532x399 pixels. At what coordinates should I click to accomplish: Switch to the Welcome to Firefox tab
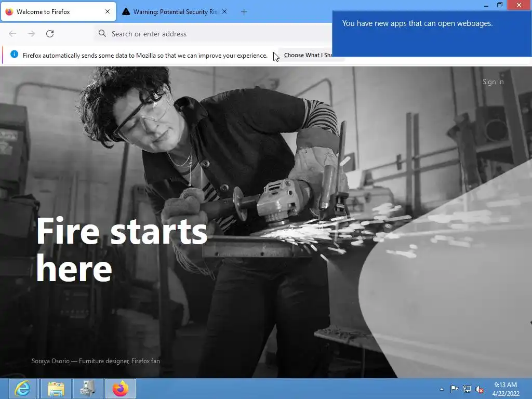[x=58, y=12]
